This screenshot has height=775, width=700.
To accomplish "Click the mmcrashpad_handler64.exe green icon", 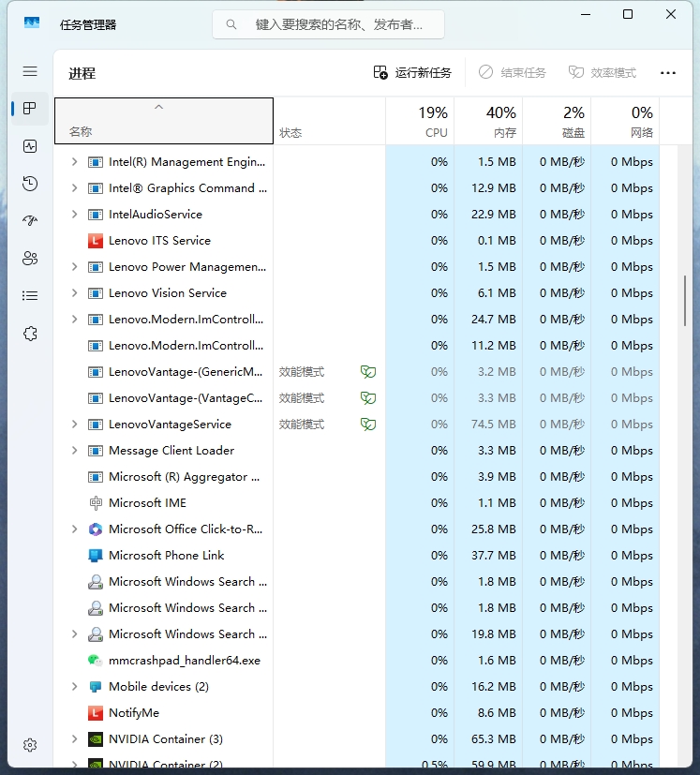I will (x=95, y=661).
